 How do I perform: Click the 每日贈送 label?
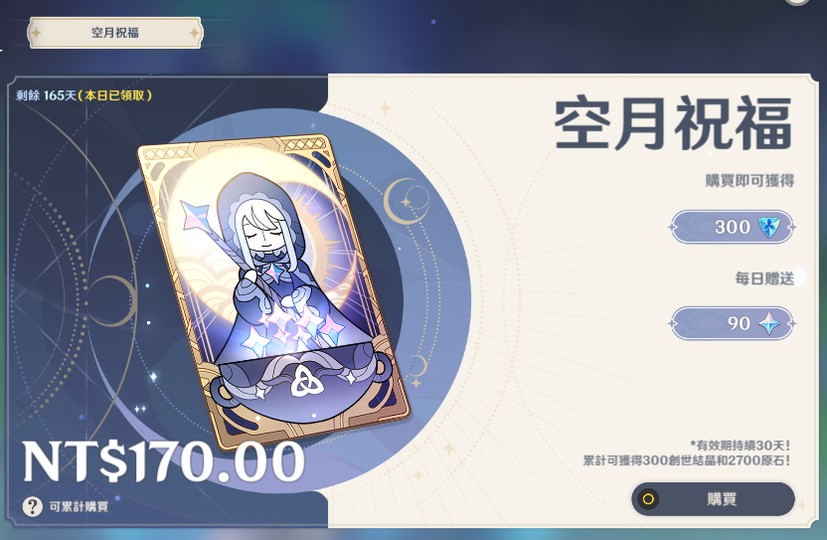pyautogui.click(x=765, y=278)
